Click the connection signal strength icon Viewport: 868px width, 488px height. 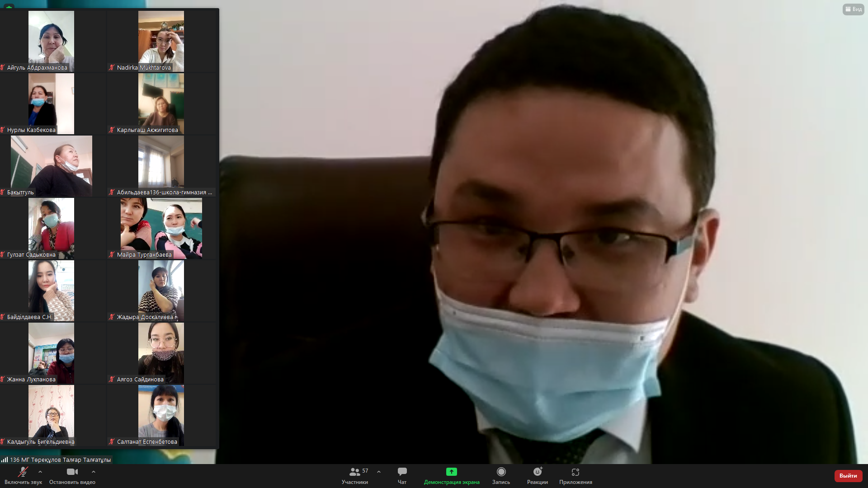point(5,460)
